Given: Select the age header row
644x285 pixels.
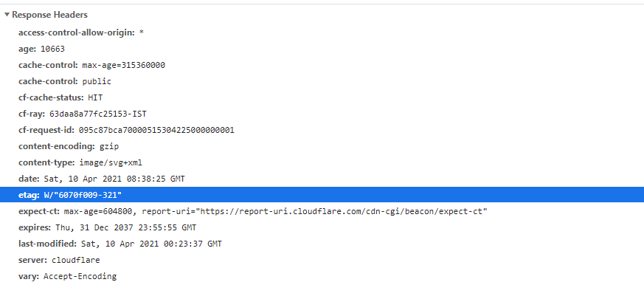Looking at the screenshot, I should pyautogui.click(x=322, y=49).
